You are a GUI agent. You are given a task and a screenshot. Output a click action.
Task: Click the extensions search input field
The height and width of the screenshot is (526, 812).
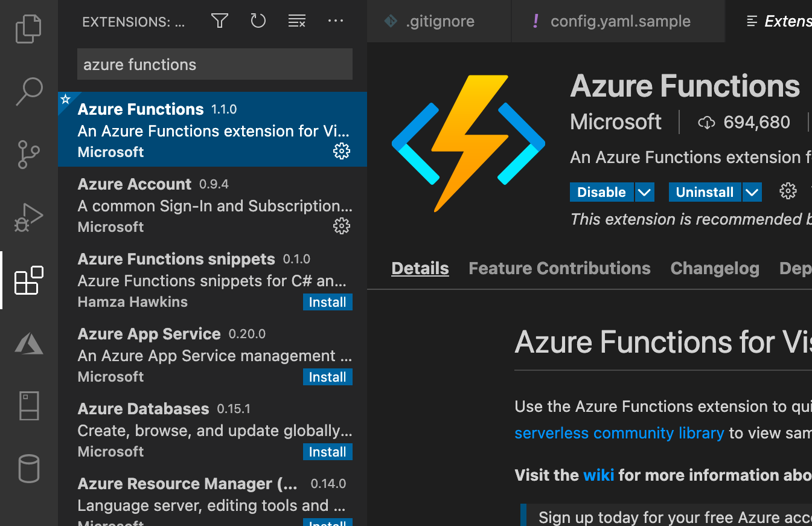click(x=214, y=65)
